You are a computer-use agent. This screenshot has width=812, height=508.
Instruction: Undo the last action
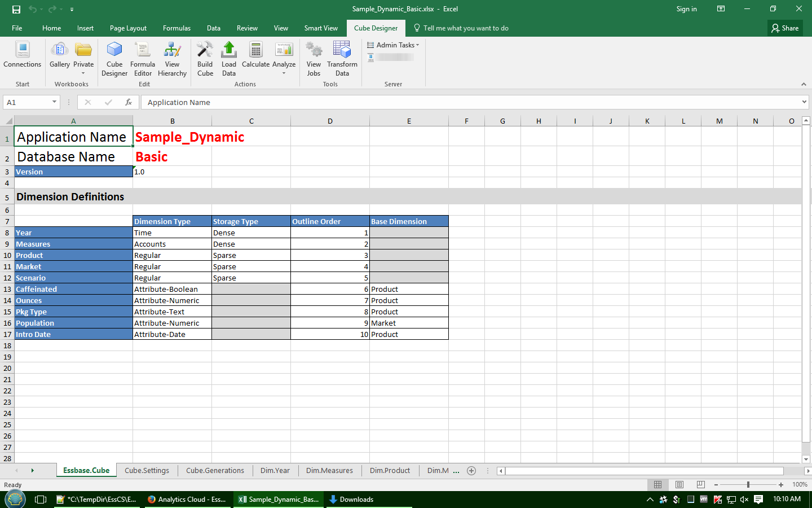[x=33, y=9]
